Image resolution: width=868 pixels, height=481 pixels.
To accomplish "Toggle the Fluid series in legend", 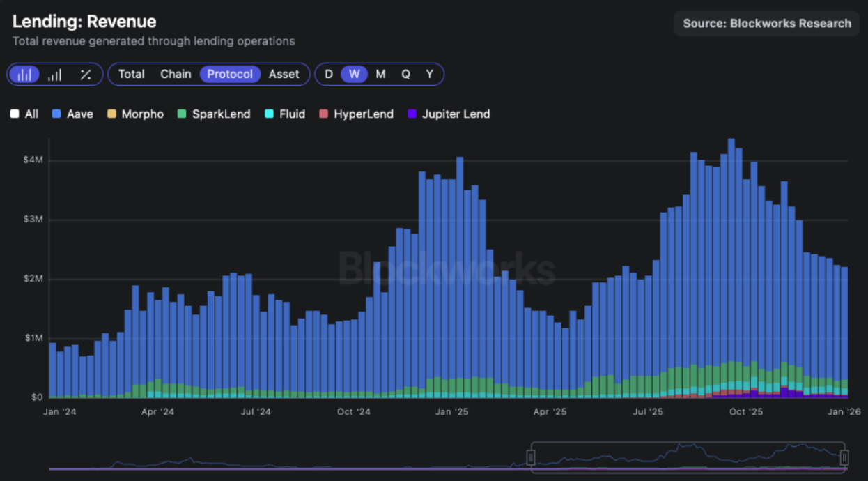I will [285, 114].
